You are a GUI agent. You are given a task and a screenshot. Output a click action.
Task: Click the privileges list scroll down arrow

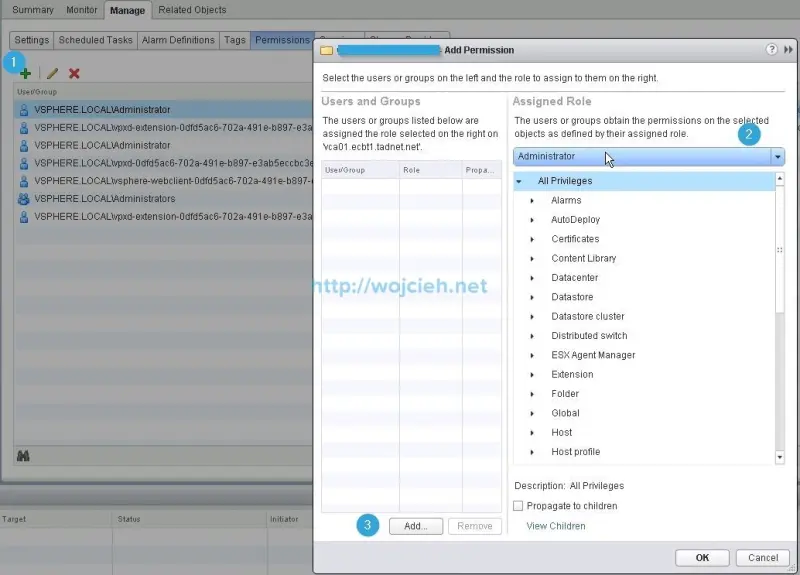780,457
